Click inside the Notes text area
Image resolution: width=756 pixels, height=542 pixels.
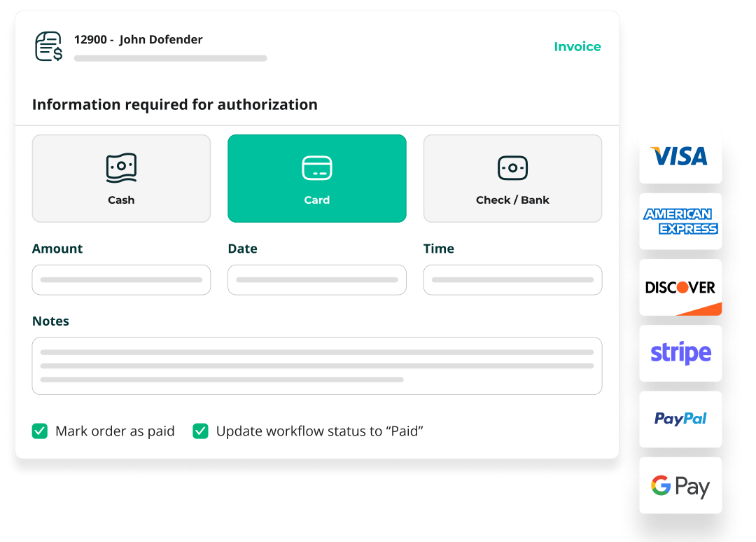tap(316, 366)
